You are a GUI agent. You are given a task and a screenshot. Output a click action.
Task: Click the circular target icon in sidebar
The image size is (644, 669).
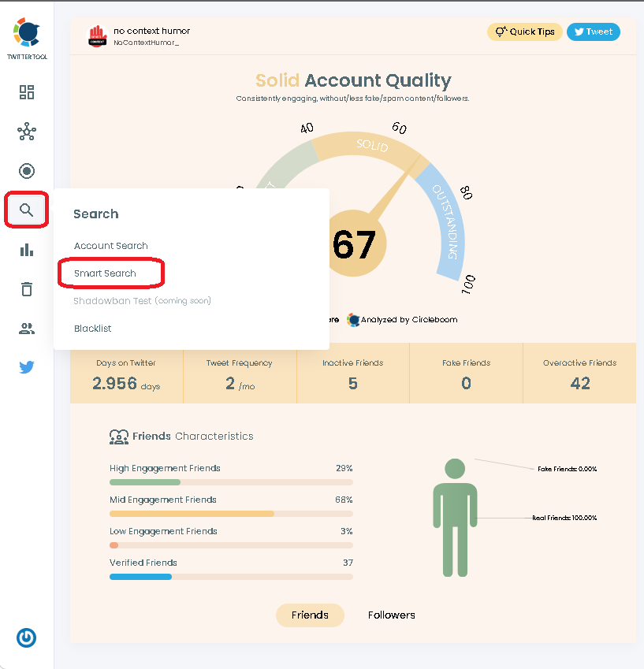26,170
